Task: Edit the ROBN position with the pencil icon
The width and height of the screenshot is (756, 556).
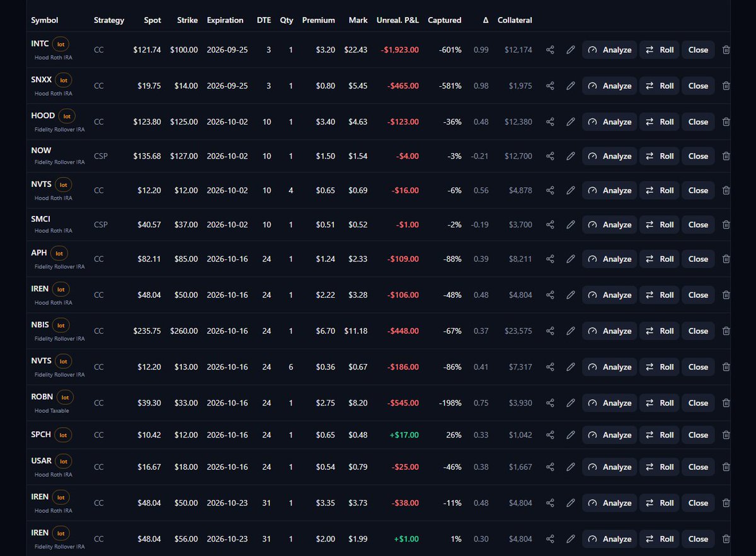Action: [x=571, y=403]
